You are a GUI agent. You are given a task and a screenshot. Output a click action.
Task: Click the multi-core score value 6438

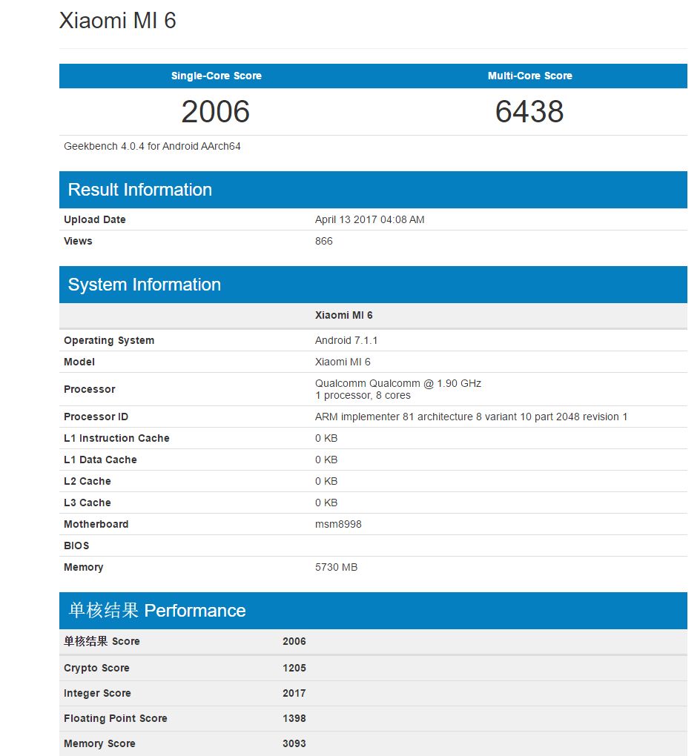pos(529,112)
